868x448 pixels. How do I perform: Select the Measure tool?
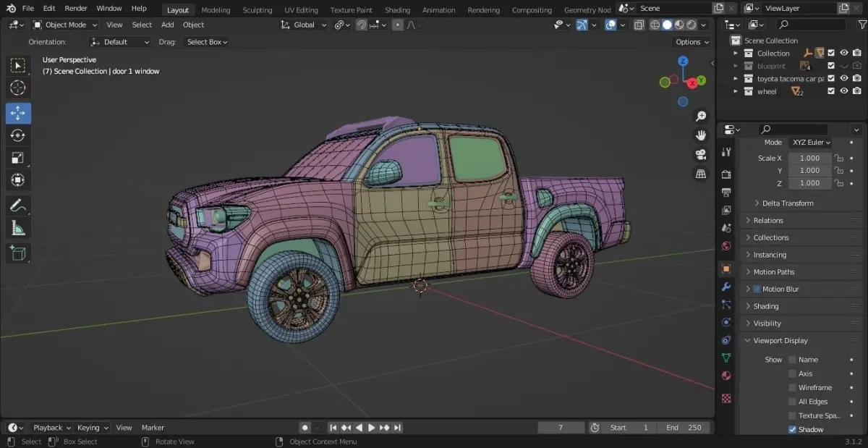tap(18, 229)
